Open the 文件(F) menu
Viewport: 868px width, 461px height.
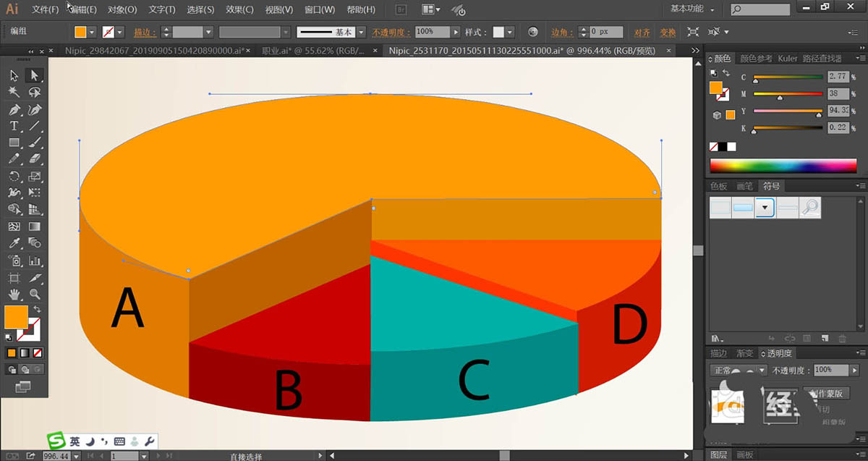click(45, 9)
